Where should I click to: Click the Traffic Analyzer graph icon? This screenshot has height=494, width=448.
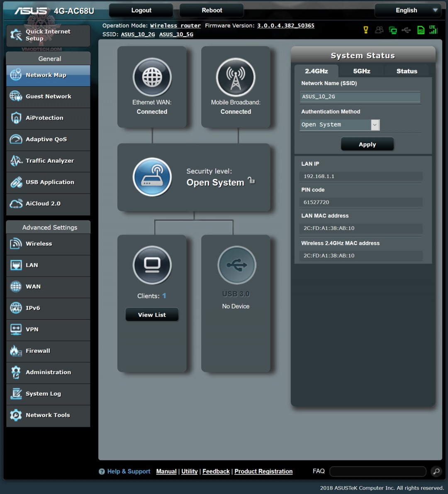click(x=16, y=160)
